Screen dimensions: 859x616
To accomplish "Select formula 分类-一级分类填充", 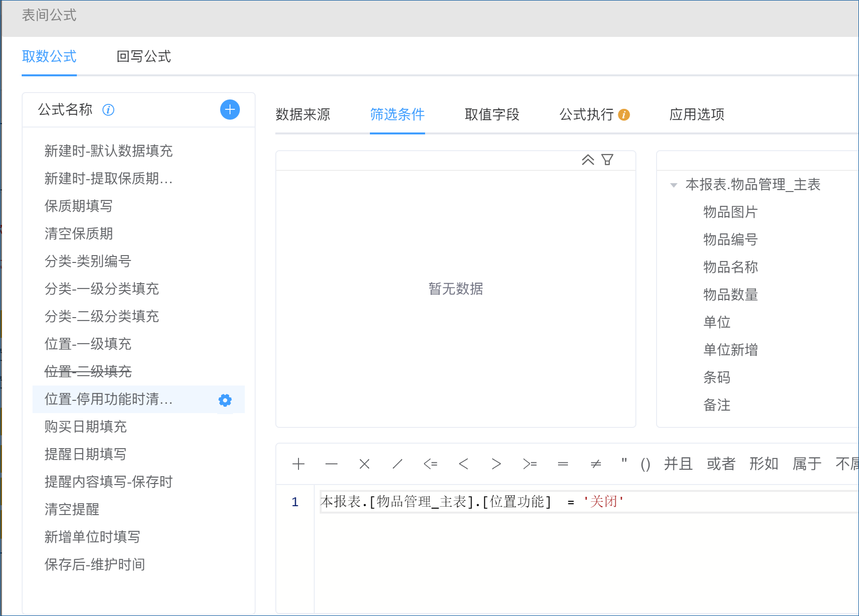I will coord(138,289).
